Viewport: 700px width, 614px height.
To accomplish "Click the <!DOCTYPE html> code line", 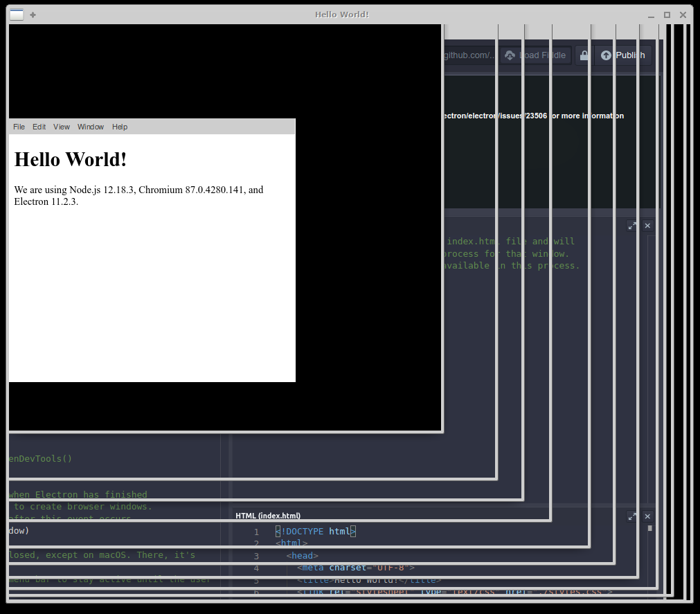I will point(316,532).
